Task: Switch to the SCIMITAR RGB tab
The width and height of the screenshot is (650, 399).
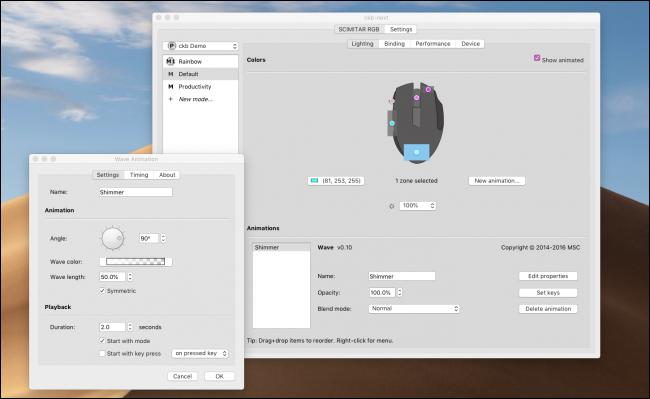Action: pos(359,29)
